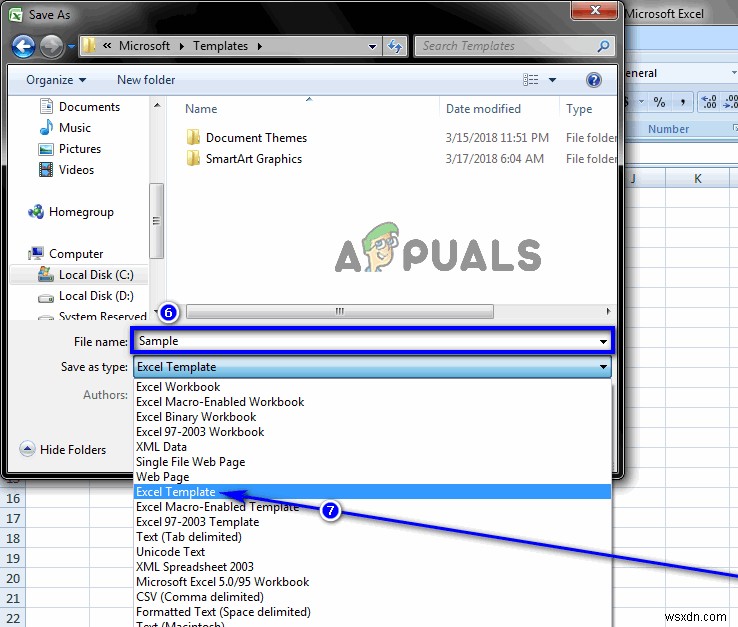The image size is (738, 627).
Task: Open the view options dropdown arrow
Action: click(x=553, y=80)
